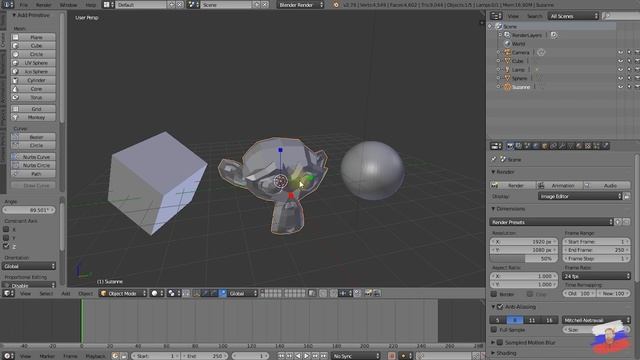
Task: Jump to the first frame
Action: 281,356
